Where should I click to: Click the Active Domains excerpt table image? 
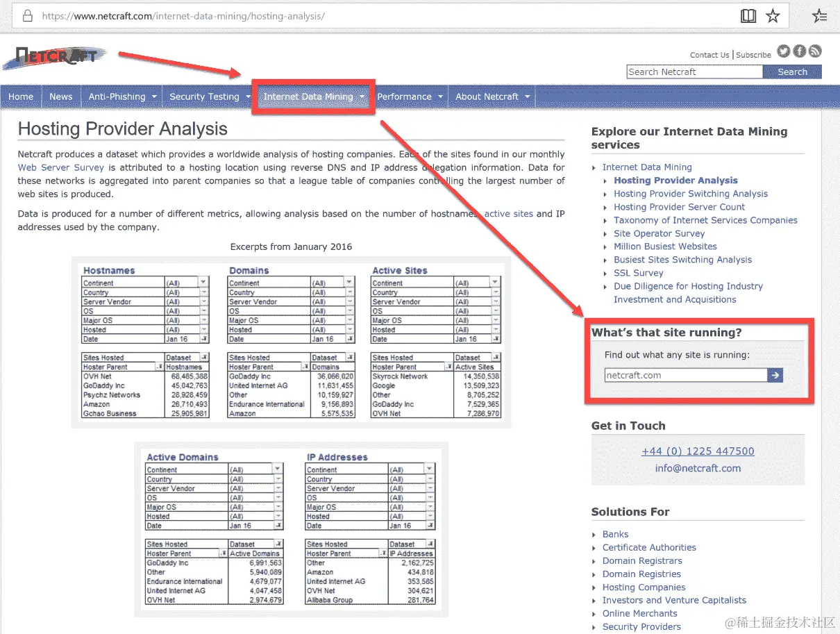tap(214, 528)
